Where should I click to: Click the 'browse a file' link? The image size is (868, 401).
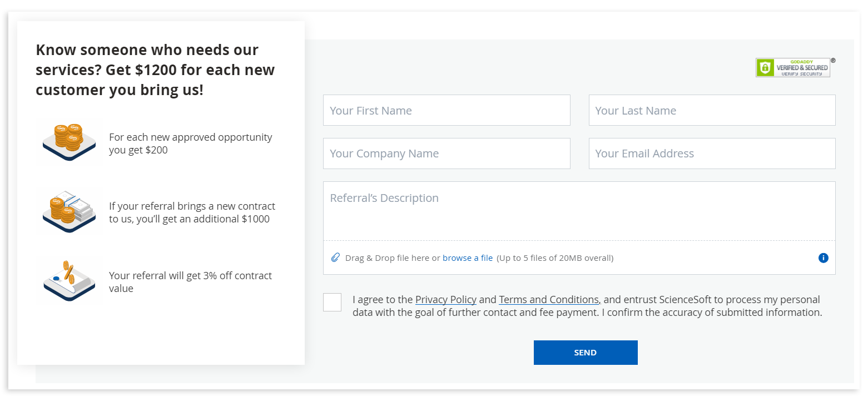[x=467, y=258]
